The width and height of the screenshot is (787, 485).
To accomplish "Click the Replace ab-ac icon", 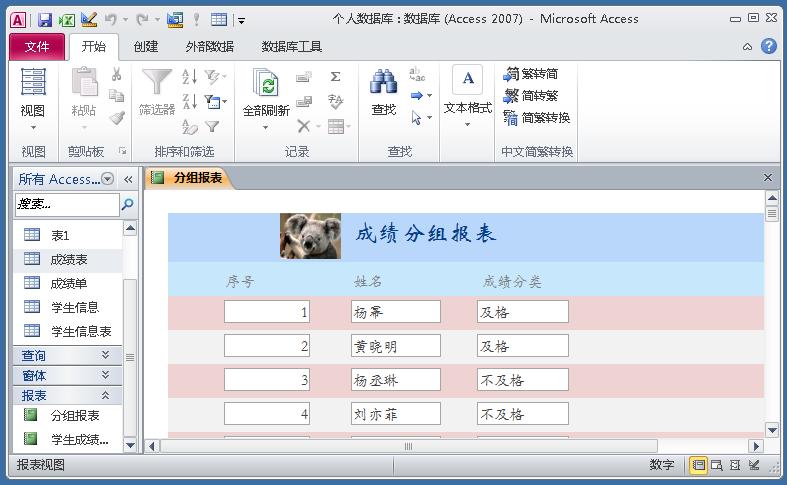I will click(417, 75).
